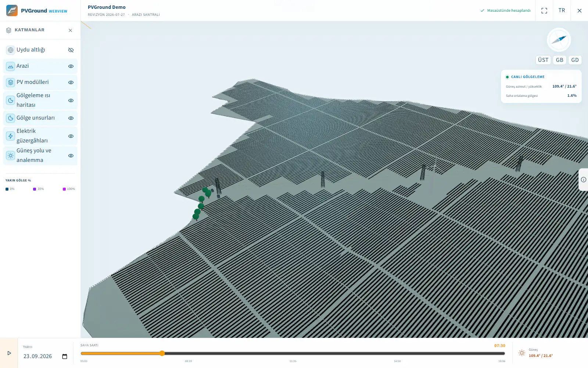Click the Saha ortalama gölgesi 1.6% value
The height and width of the screenshot is (368, 588).
[572, 96]
